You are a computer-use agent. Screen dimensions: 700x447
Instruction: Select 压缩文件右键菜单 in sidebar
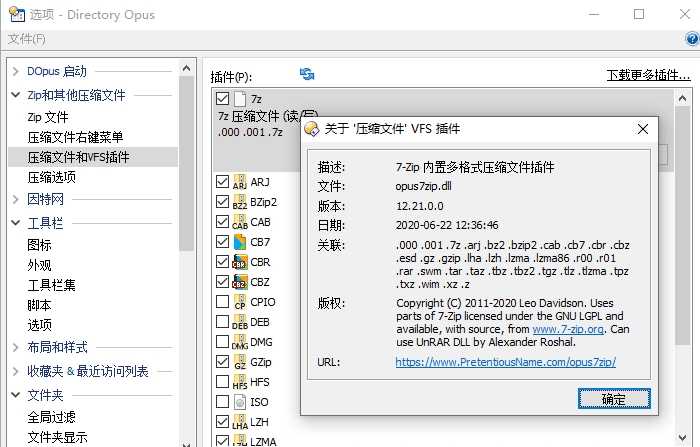(75, 137)
